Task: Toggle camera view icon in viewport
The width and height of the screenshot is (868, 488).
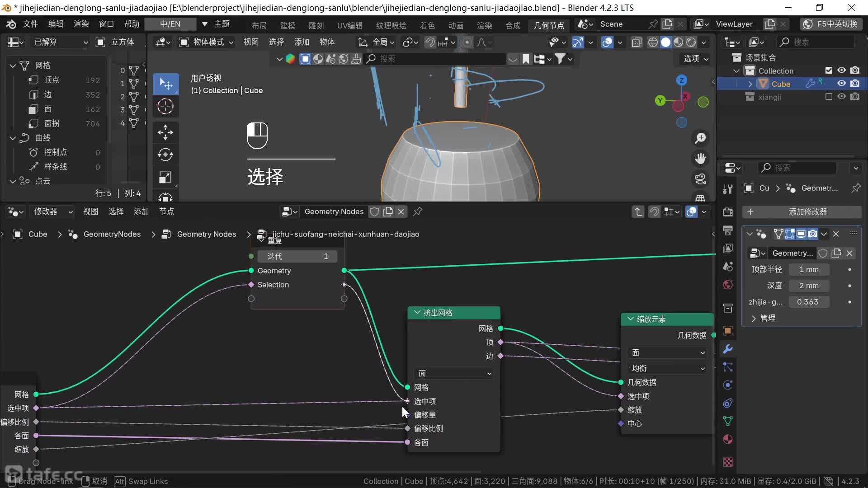Action: coord(700,179)
